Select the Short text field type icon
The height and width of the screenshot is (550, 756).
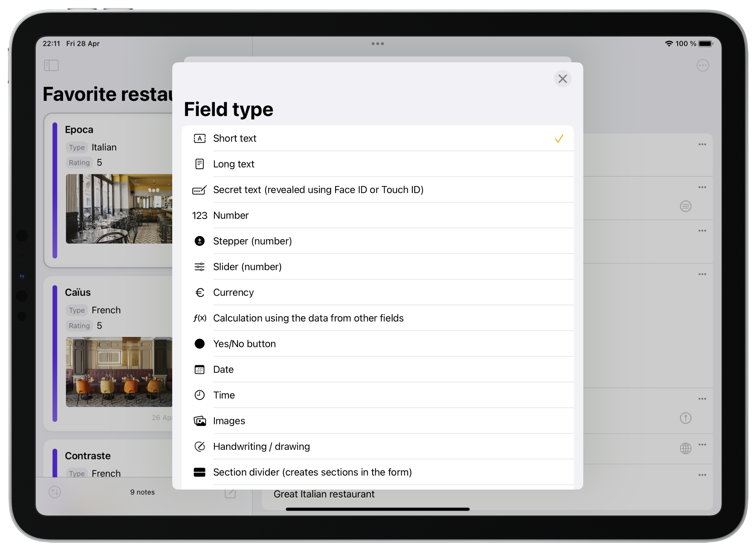199,138
